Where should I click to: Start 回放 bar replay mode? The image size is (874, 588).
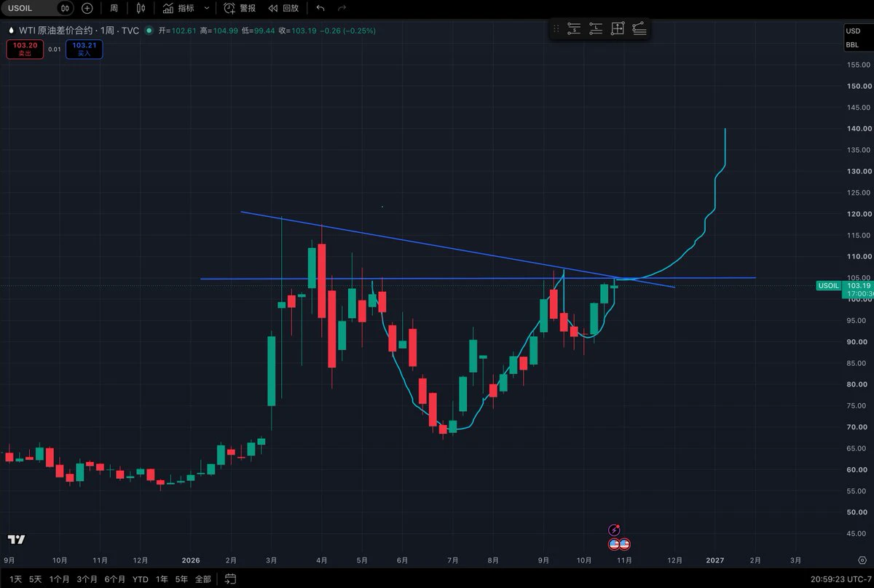(x=283, y=8)
